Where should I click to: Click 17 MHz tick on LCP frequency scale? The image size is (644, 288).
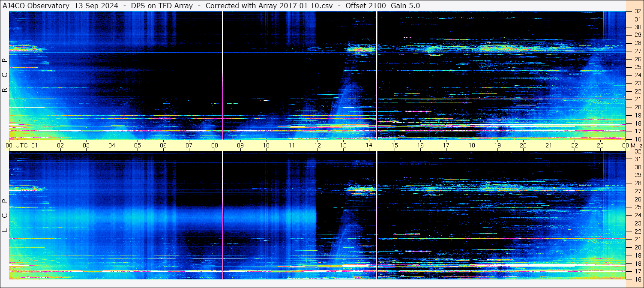[638, 271]
